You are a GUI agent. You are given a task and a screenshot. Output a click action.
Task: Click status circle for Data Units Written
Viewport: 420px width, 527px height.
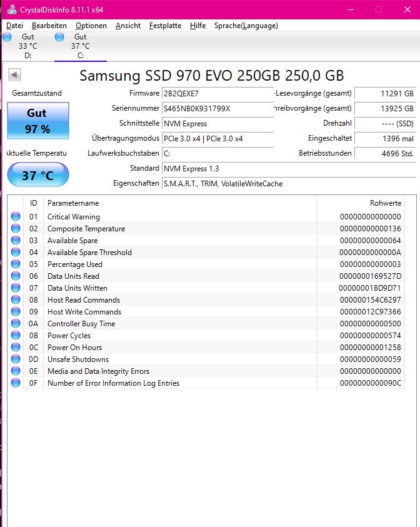tap(16, 288)
